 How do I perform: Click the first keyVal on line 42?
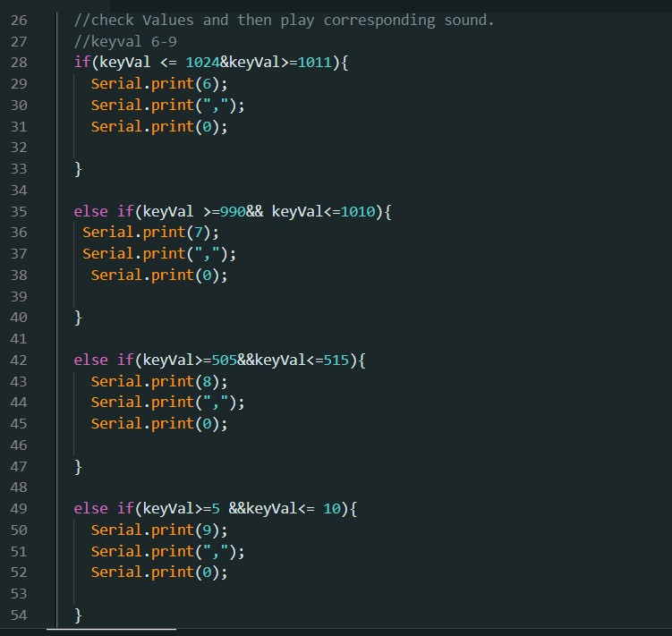click(168, 360)
